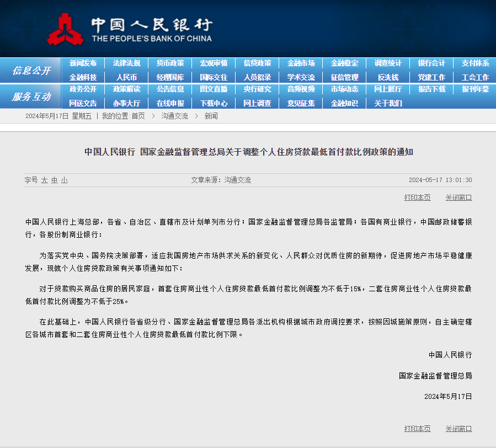Screen dimensions: 496x448
Task: Set font size to 小
Action: click(64, 180)
